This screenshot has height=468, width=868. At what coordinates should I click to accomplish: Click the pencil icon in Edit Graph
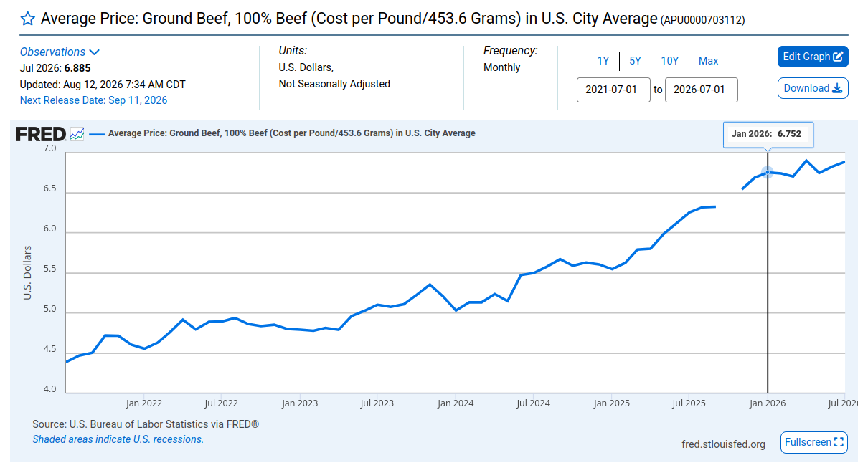coord(838,57)
